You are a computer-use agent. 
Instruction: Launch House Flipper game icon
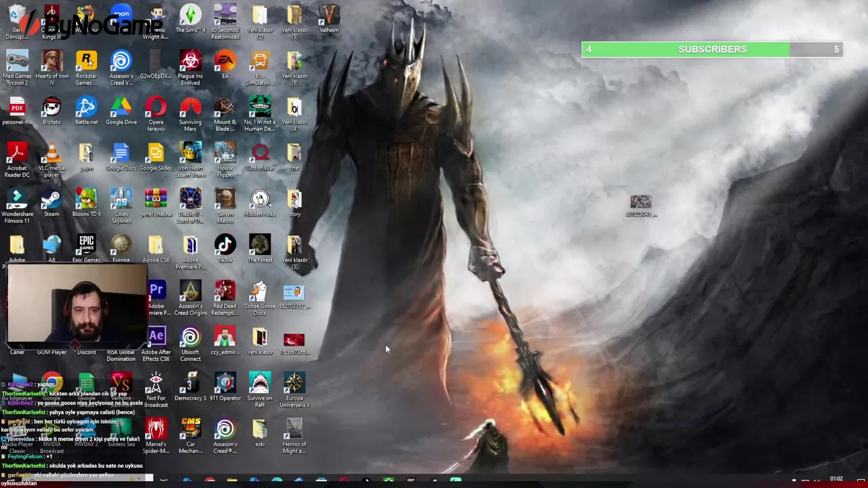coord(225,160)
